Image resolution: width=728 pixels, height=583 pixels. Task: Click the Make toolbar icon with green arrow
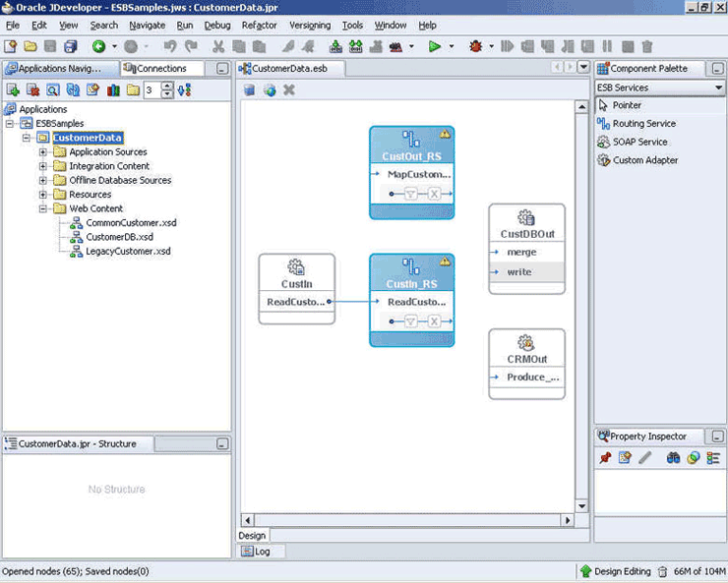[335, 46]
